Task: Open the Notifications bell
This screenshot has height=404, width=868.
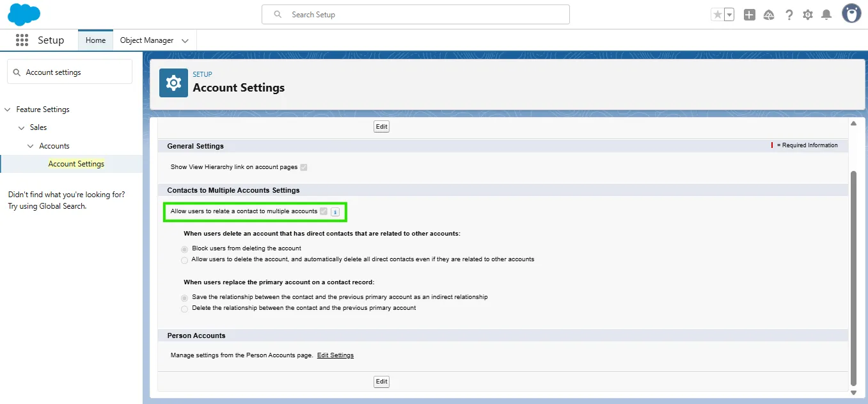Action: 826,15
